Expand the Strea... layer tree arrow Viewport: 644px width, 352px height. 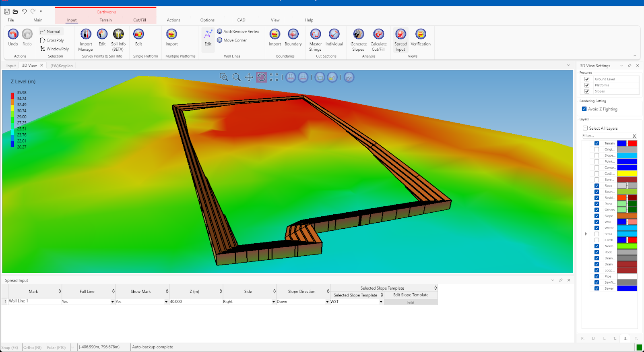(x=586, y=234)
